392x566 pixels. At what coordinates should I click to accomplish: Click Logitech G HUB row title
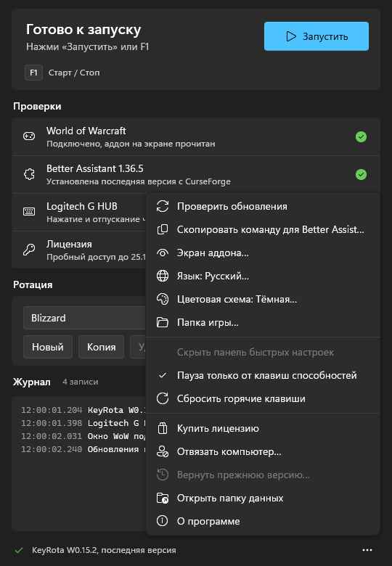click(82, 206)
